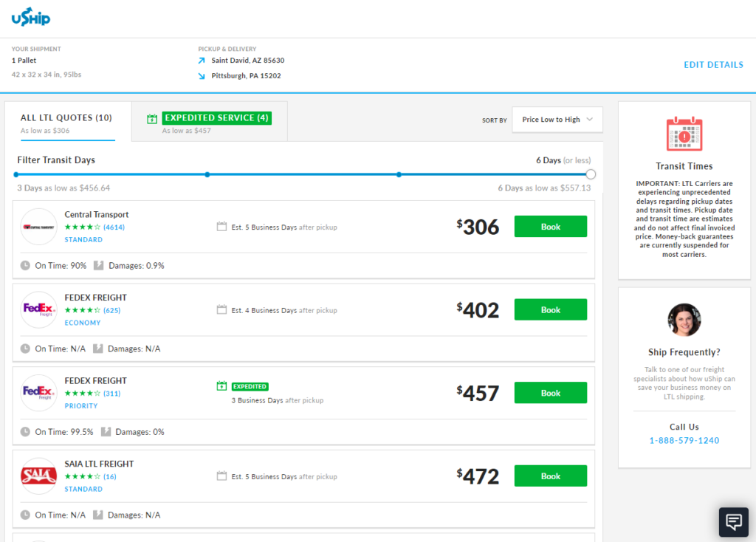This screenshot has width=756, height=542.
Task: Click the uShip logo
Action: pyautogui.click(x=31, y=18)
